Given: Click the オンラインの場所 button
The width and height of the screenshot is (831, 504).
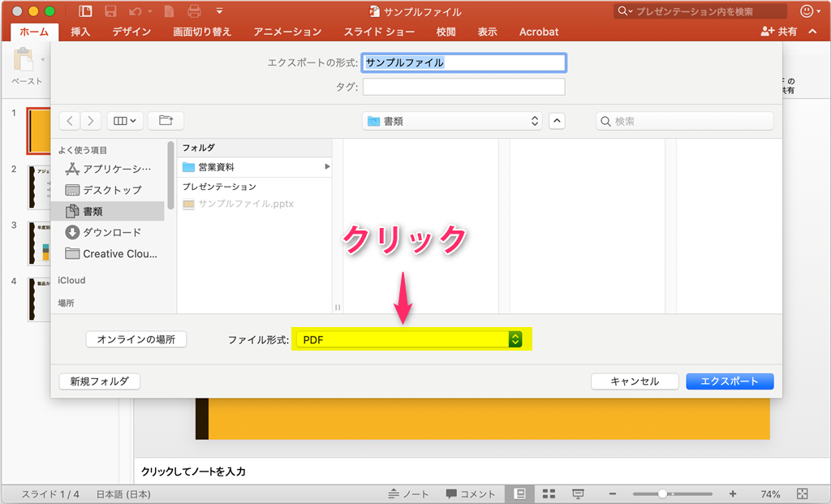Looking at the screenshot, I should [136, 338].
